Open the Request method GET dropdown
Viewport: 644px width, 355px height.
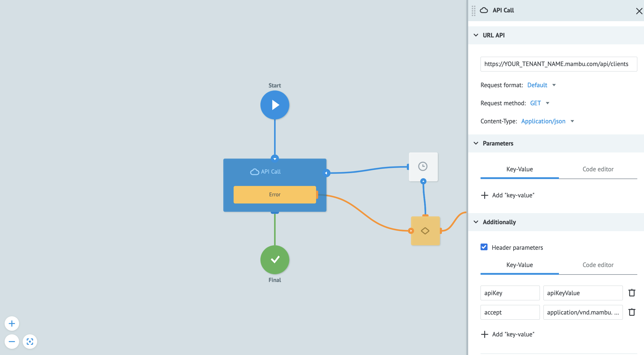(x=539, y=103)
